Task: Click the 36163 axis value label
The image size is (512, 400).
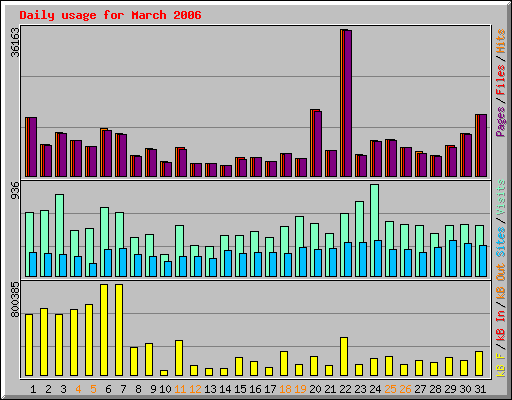Action: pos(15,43)
